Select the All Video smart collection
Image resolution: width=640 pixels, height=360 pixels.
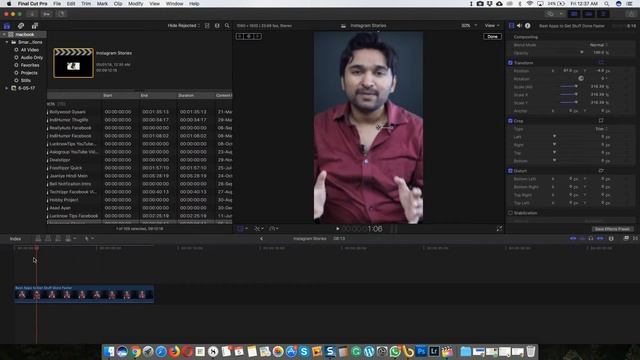pos(30,50)
